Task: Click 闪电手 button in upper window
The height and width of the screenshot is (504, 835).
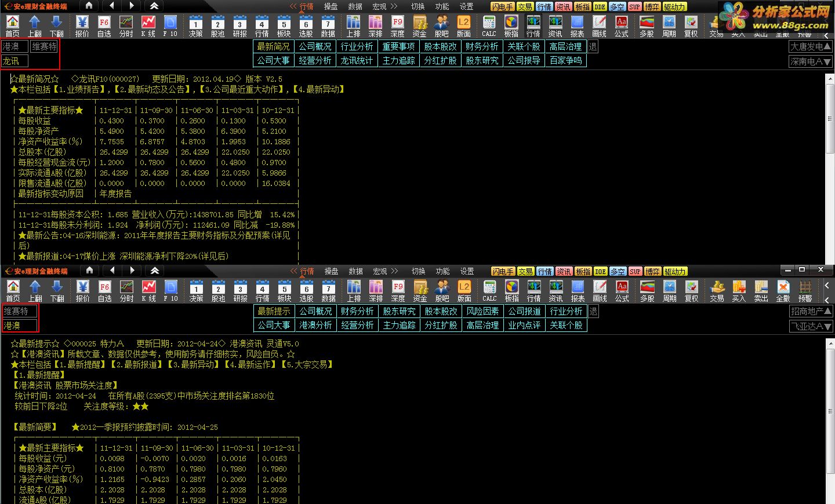Action: [x=503, y=6]
